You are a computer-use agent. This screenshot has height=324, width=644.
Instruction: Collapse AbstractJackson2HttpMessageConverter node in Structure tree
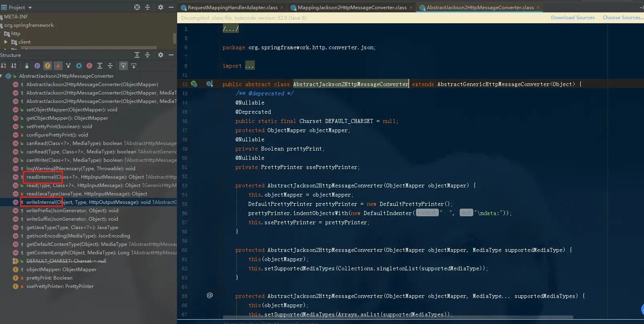2,76
